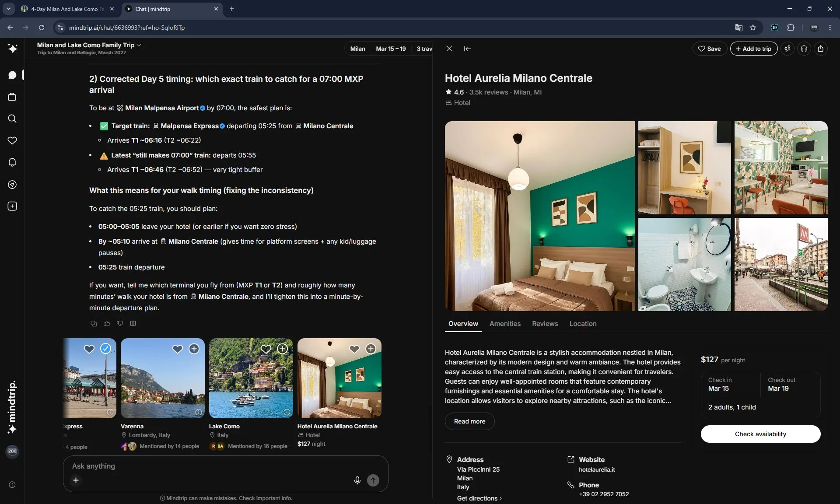Screen dimensions: 840x504
Task: Open the Mar 15 – 19 date selector
Action: point(391,49)
